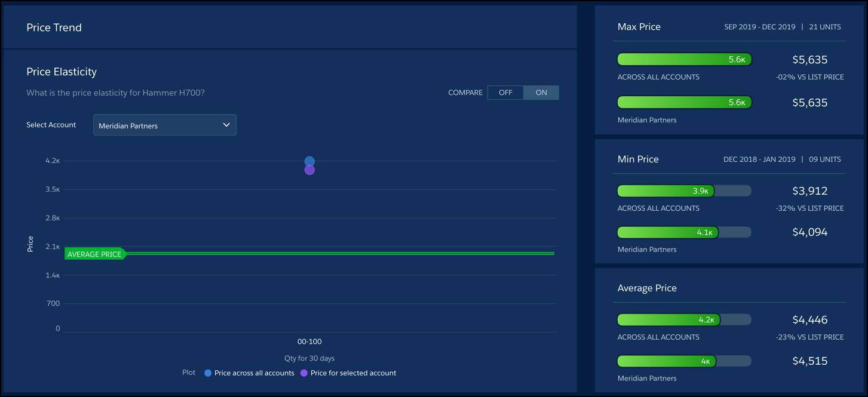Viewport: 868px width, 397px height.
Task: Click the '09 UNITS' label
Action: [x=825, y=159]
